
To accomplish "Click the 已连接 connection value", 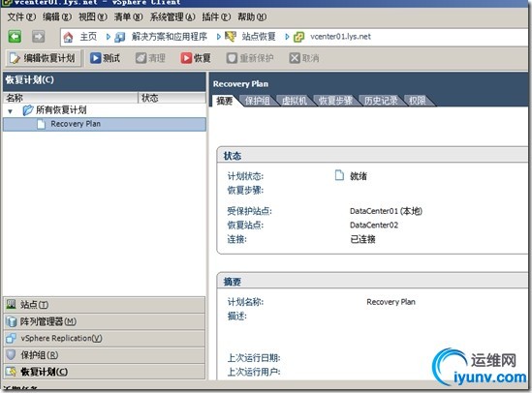I will (x=362, y=239).
